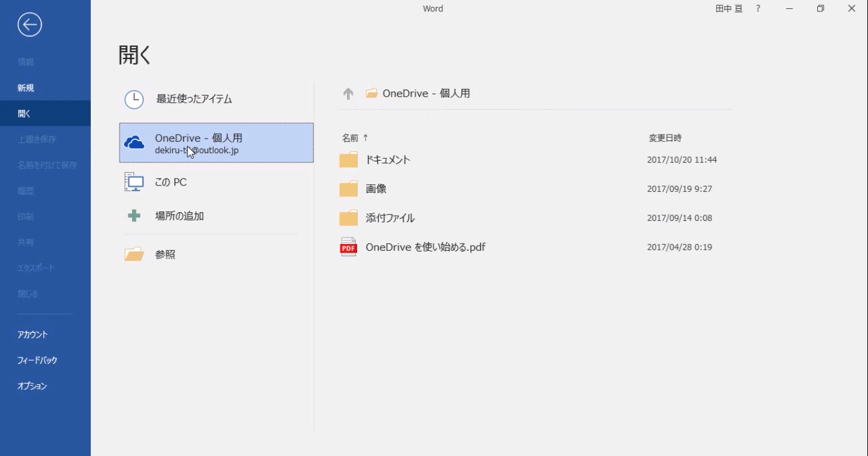Screen dimensions: 868x456
Task: Open the ドキュメント folder name
Action: pos(388,160)
